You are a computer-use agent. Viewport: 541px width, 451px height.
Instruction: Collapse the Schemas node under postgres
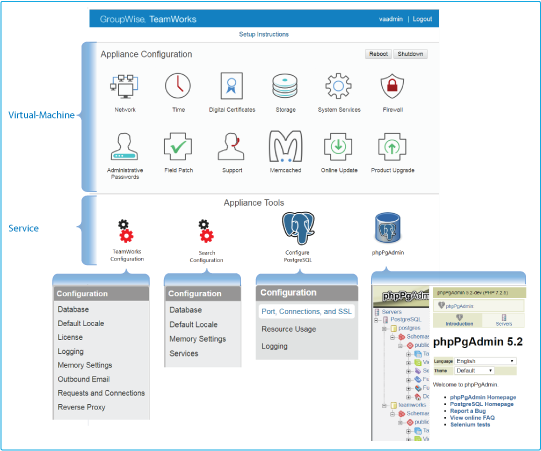[x=393, y=337]
